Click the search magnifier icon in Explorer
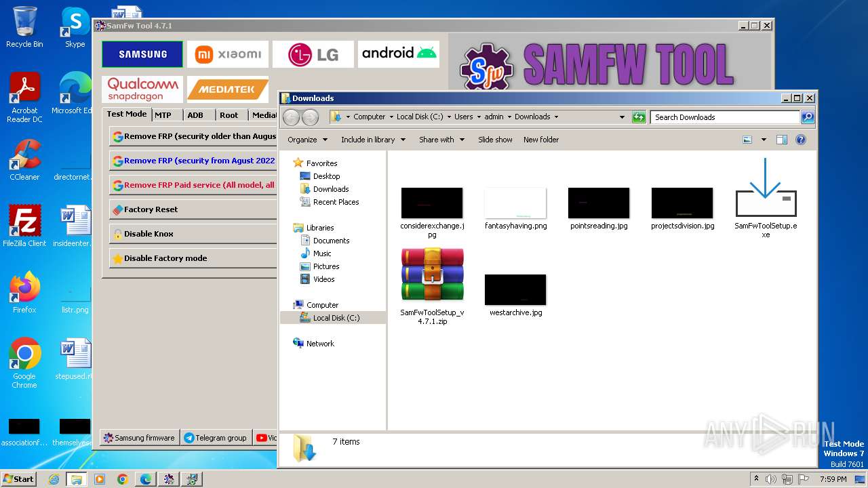Image resolution: width=868 pixels, height=488 pixels. click(x=808, y=117)
